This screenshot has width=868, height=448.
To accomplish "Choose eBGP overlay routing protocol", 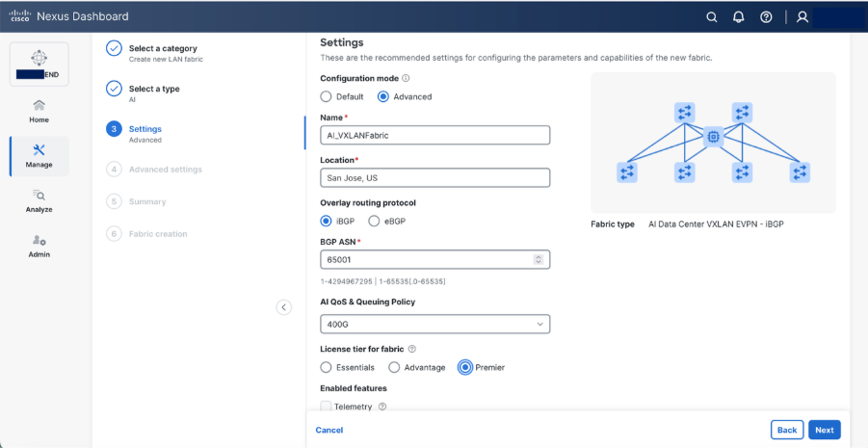I will (x=374, y=221).
